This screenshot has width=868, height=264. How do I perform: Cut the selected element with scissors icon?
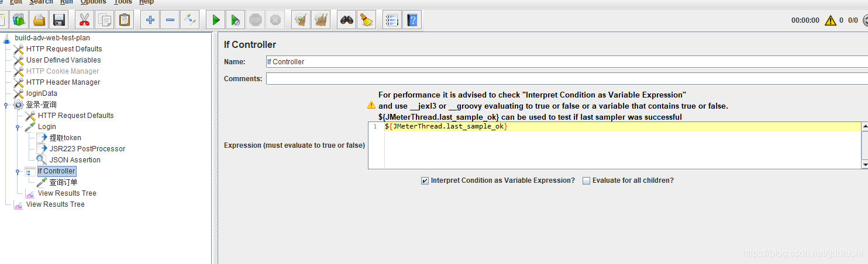[85, 20]
